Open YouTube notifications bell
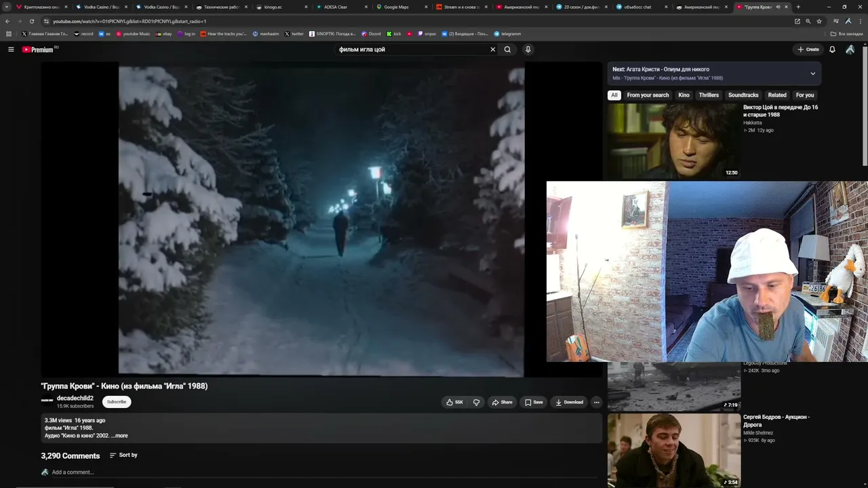This screenshot has width=868, height=488. (832, 49)
